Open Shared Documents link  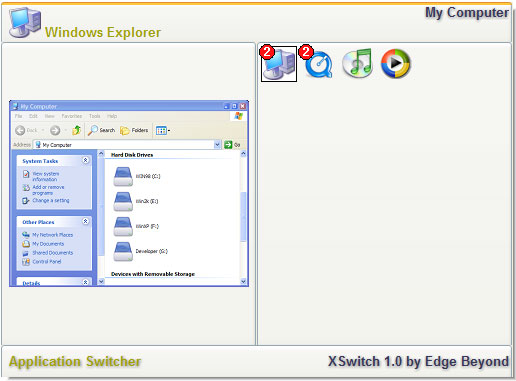(48, 253)
